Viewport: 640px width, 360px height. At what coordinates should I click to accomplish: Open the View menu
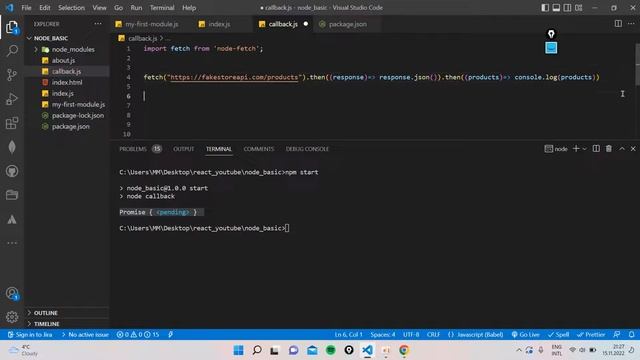click(99, 7)
